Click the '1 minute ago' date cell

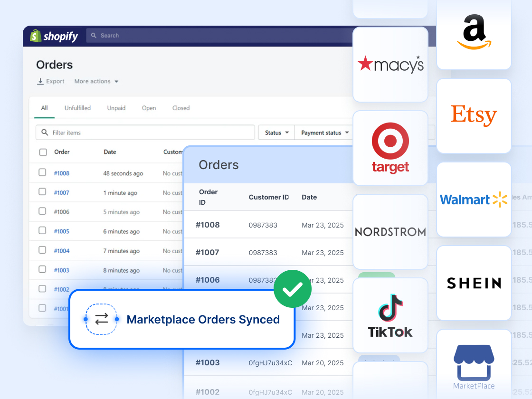[x=120, y=193]
